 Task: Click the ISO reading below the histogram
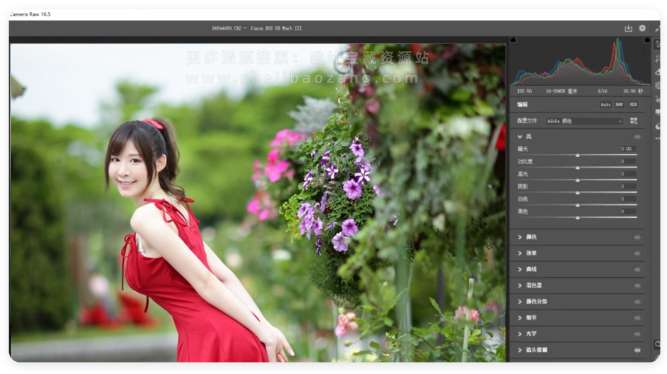(524, 91)
